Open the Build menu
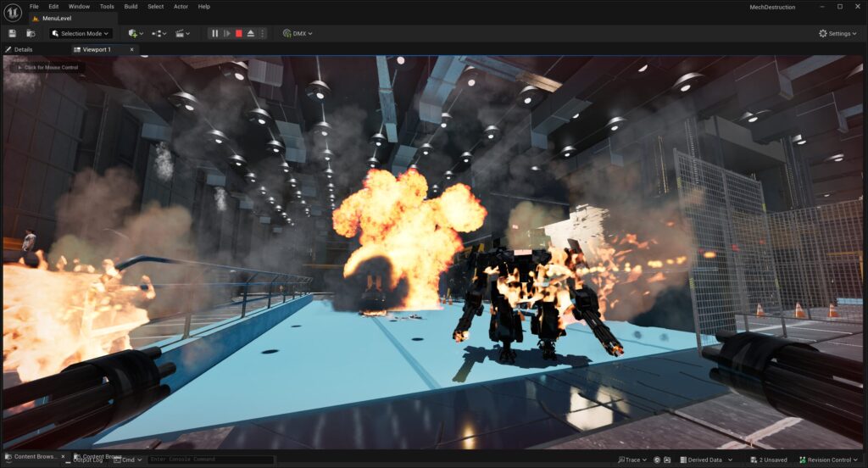This screenshot has width=868, height=468. 131,6
